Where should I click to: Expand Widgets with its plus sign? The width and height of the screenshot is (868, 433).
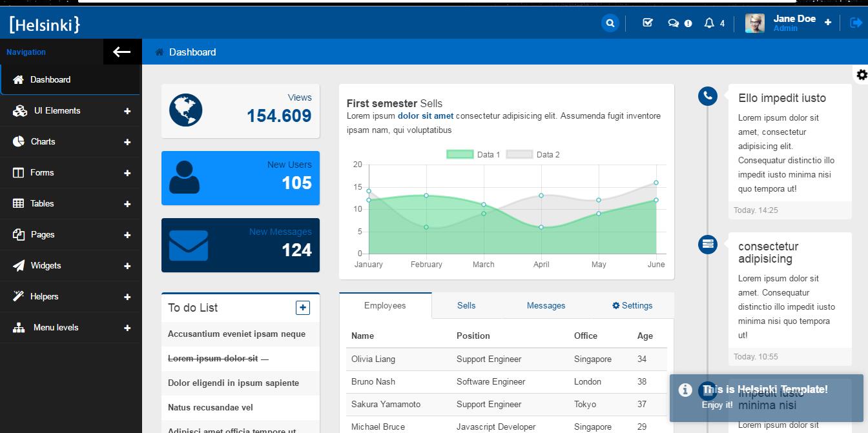[127, 266]
